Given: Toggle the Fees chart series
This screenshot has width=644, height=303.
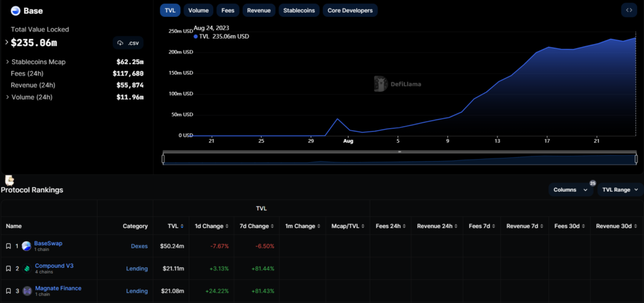Looking at the screenshot, I should 228,11.
